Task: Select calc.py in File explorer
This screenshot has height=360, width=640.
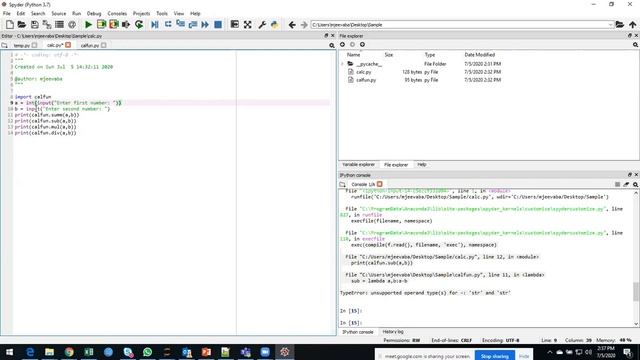Action: coord(363,72)
